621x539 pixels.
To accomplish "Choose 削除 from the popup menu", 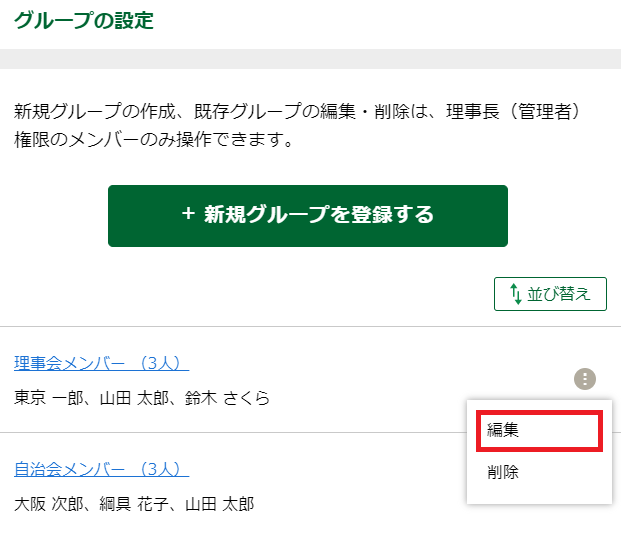I will coord(503,472).
